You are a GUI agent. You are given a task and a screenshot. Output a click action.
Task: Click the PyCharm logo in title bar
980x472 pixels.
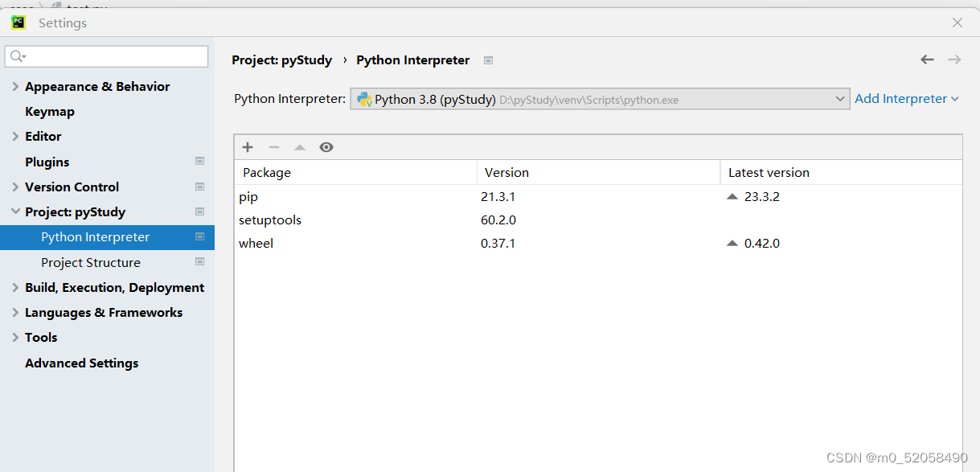[x=18, y=23]
